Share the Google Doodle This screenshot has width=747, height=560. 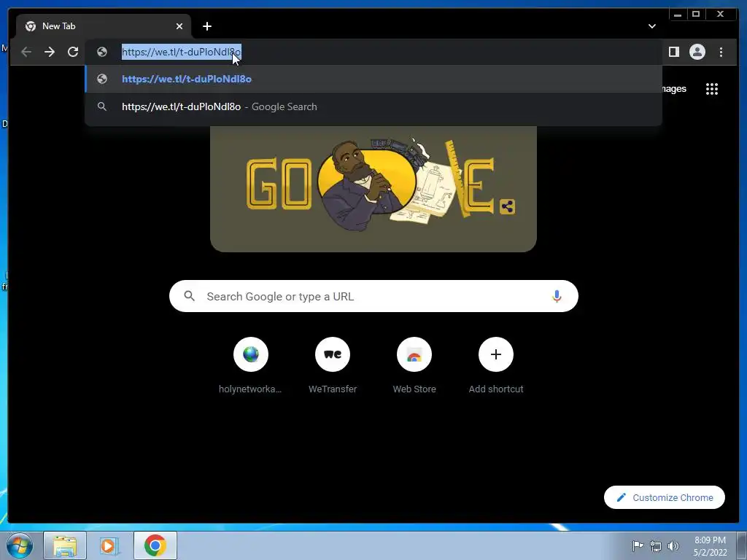pyautogui.click(x=508, y=206)
